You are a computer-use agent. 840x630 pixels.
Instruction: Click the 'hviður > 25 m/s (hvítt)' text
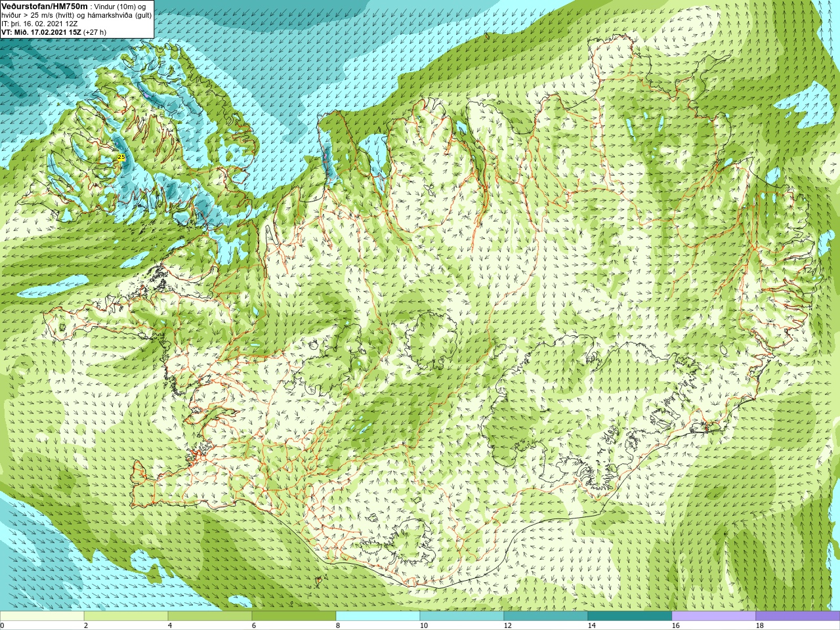coord(39,14)
